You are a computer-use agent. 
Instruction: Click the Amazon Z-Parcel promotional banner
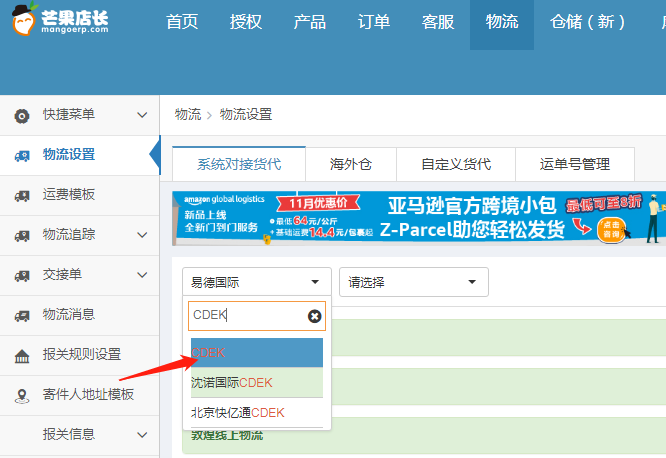coord(419,218)
